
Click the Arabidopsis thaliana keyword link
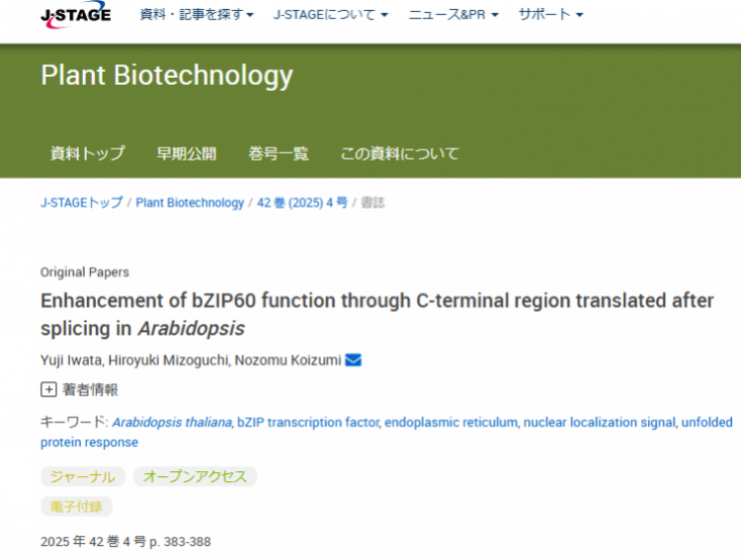pyautogui.click(x=172, y=423)
